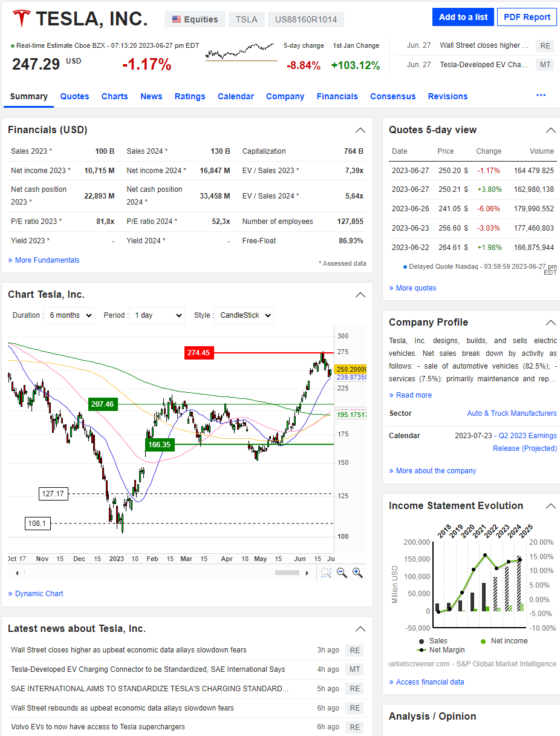Image resolution: width=560 pixels, height=736 pixels.
Task: Click the Add to a list button
Action: [x=463, y=17]
